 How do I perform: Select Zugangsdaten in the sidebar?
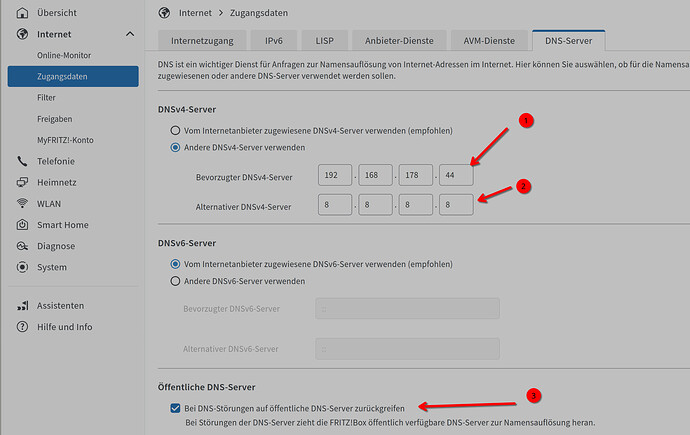coord(73,76)
